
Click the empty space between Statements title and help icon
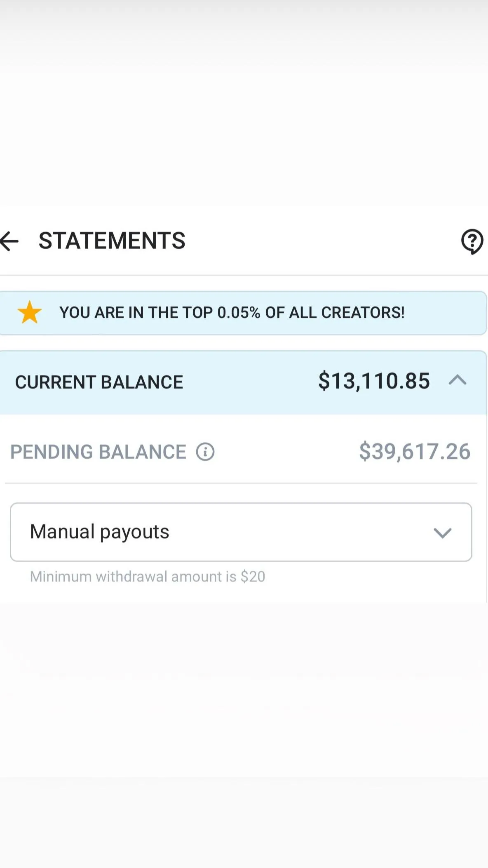coord(321,241)
